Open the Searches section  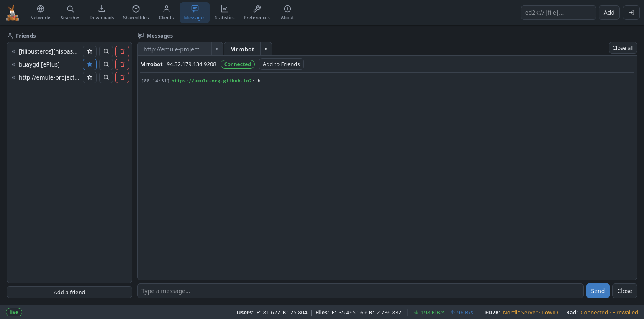[x=70, y=13]
